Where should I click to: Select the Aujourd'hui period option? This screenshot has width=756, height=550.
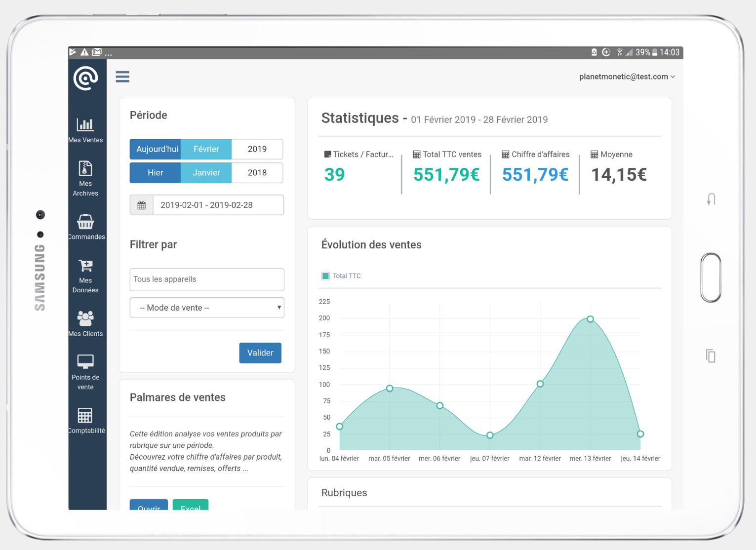click(x=155, y=149)
